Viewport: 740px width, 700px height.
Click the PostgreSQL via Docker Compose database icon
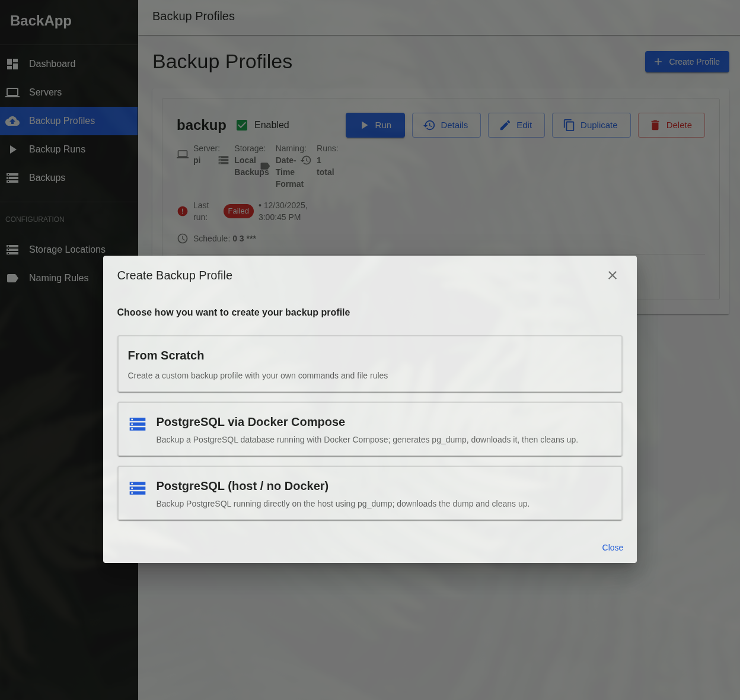tap(138, 424)
